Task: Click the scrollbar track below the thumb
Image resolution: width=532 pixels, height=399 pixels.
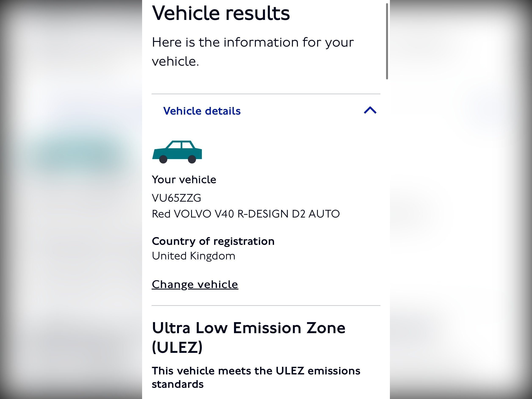Action: click(x=387, y=238)
